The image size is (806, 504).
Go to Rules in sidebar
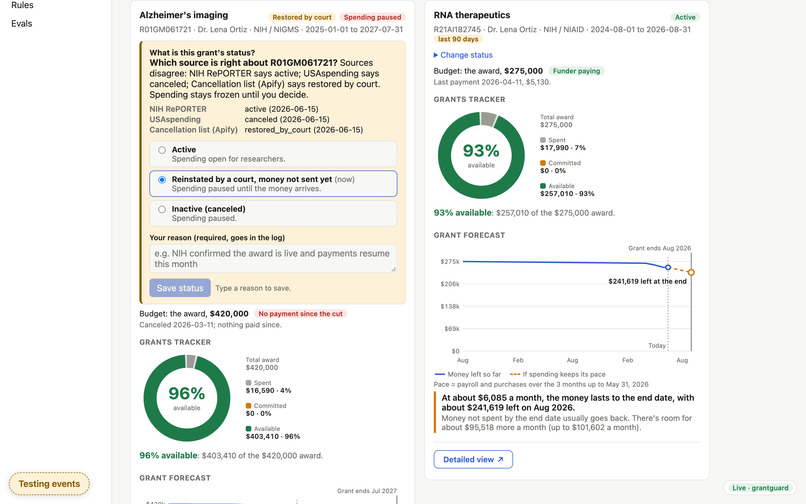(22, 5)
